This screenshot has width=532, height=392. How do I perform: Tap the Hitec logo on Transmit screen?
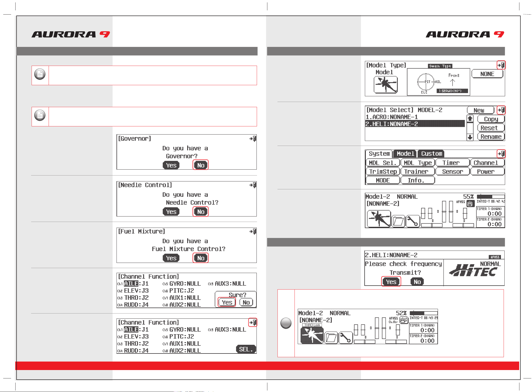pyautogui.click(x=473, y=270)
